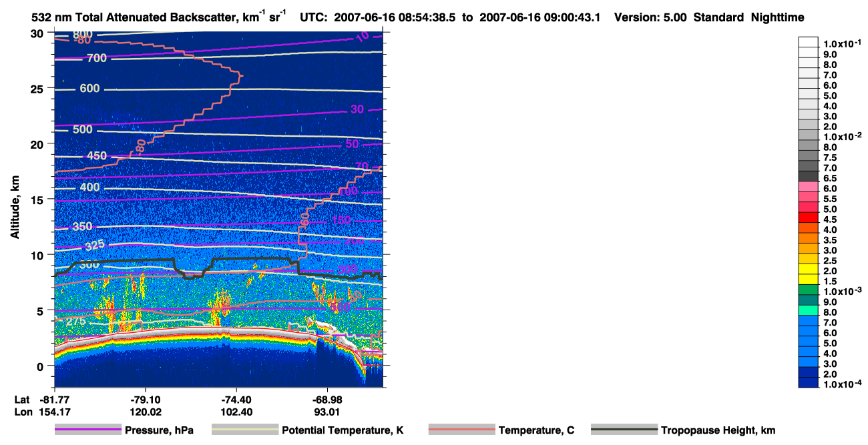Click the 350 potential temperature contour label
Viewport: 868px width, 445px height.
83,227
